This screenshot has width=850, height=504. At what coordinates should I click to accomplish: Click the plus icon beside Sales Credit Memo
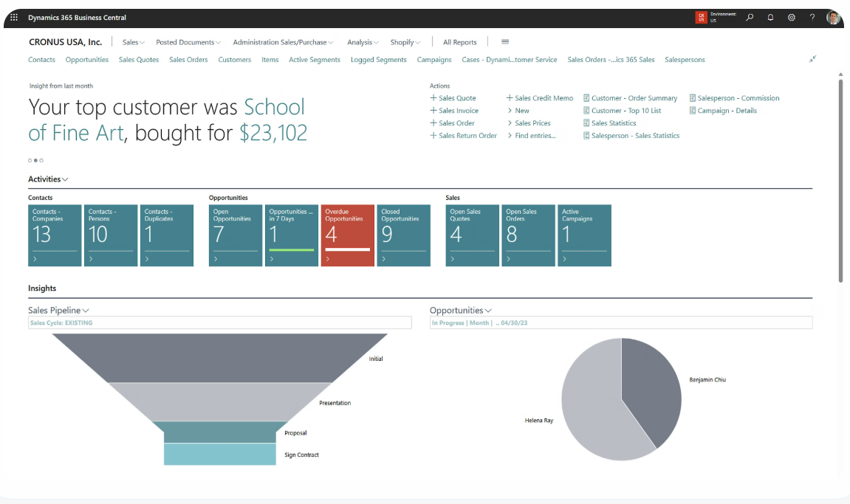click(x=510, y=98)
